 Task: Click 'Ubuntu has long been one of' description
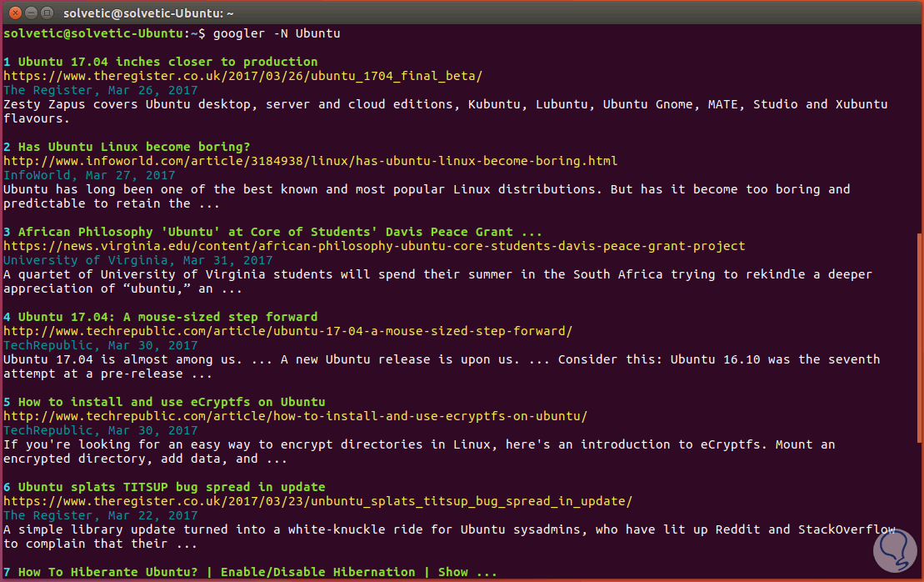(427, 196)
